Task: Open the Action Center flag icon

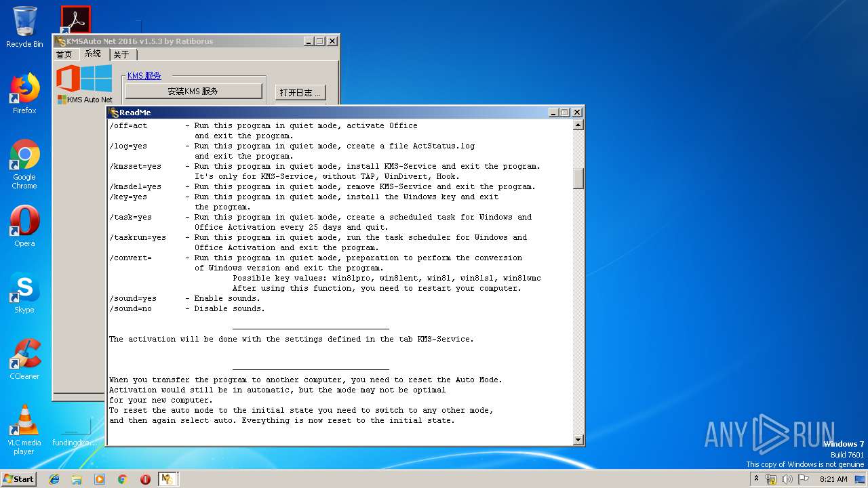Action: (804, 479)
